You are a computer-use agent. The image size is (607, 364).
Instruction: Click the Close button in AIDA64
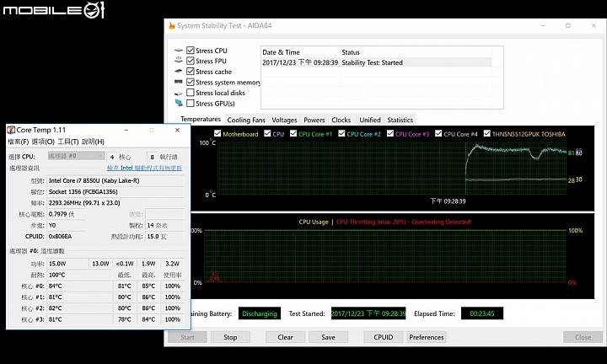pyautogui.click(x=583, y=337)
